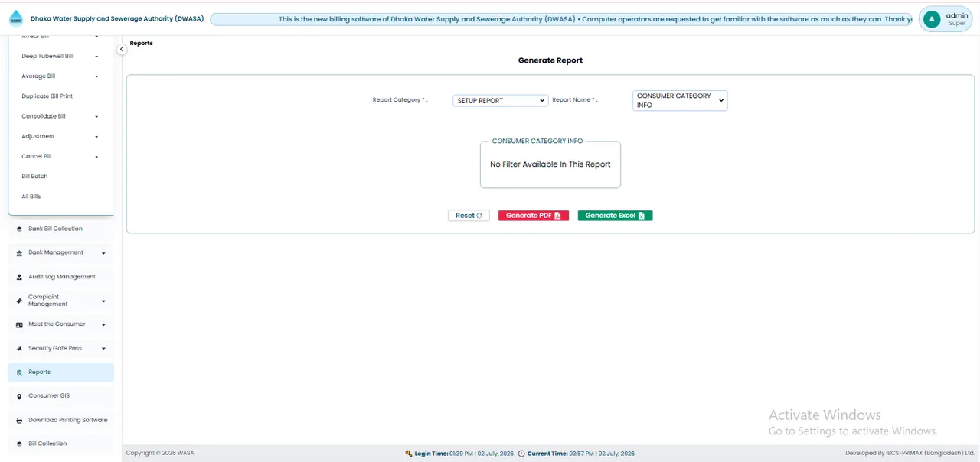
Task: Click the Reset button
Action: [x=469, y=216]
